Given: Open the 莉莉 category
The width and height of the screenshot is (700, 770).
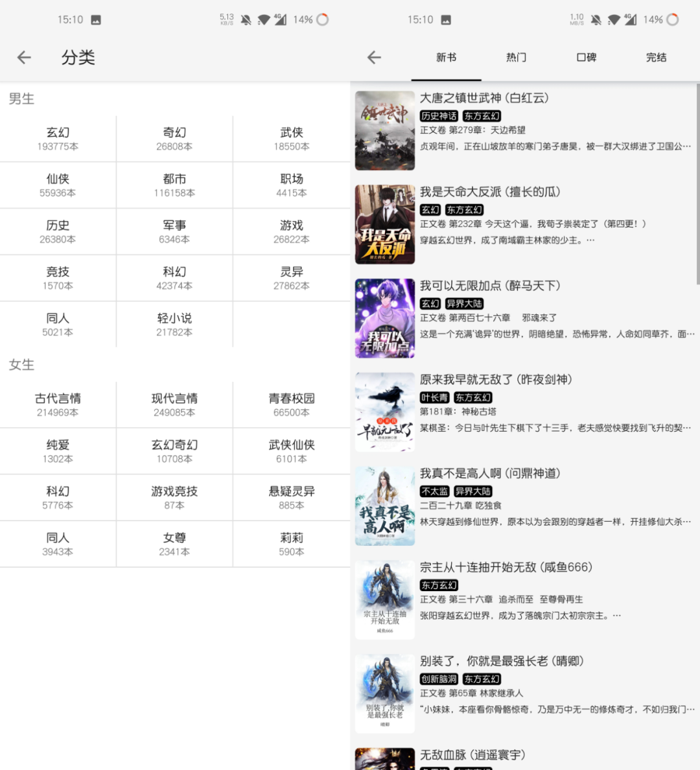Looking at the screenshot, I should point(292,544).
